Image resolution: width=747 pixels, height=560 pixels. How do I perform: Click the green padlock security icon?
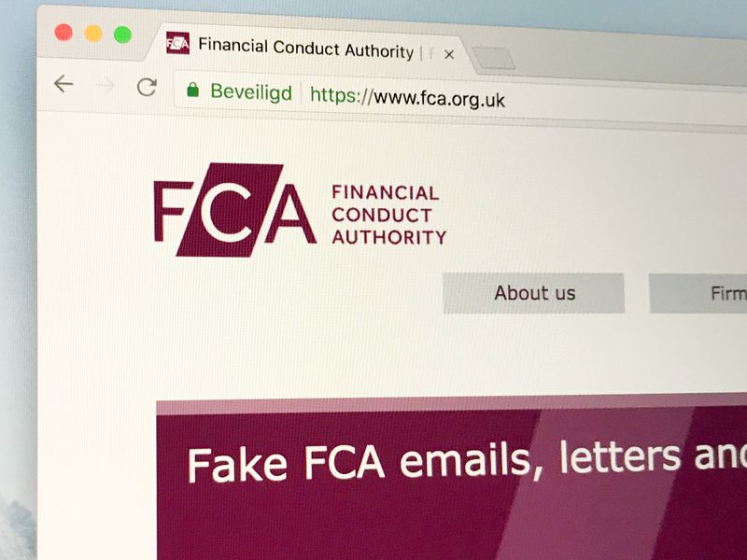tap(192, 89)
